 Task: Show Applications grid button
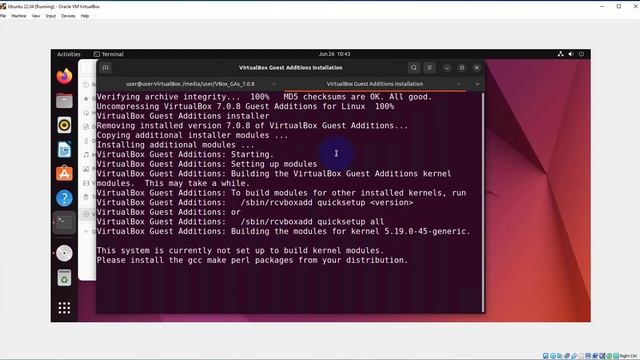tap(64, 308)
